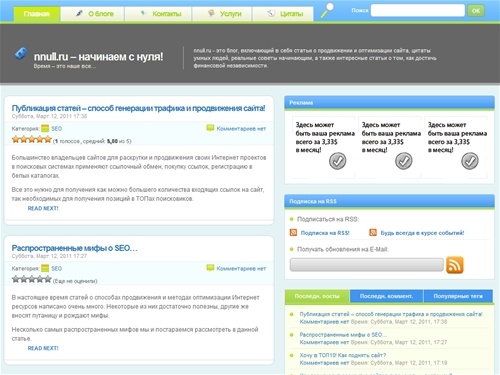Switch to Последн. коммент. tab
Viewport: 500px width, 375px height.
(x=386, y=296)
